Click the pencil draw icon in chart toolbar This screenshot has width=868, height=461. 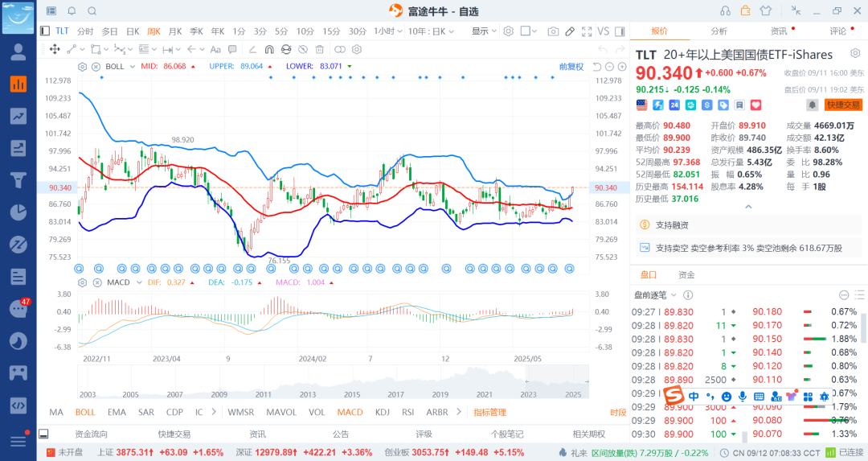click(570, 31)
